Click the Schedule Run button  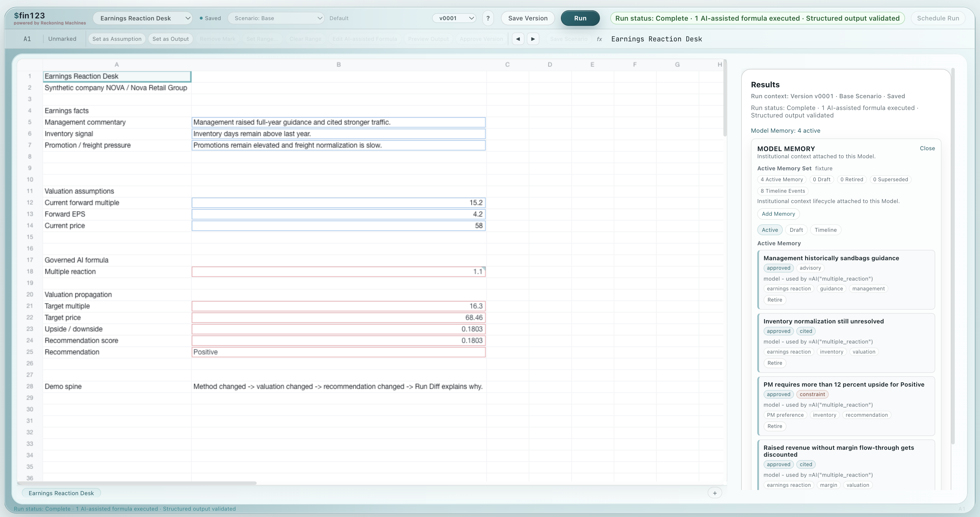(x=938, y=18)
